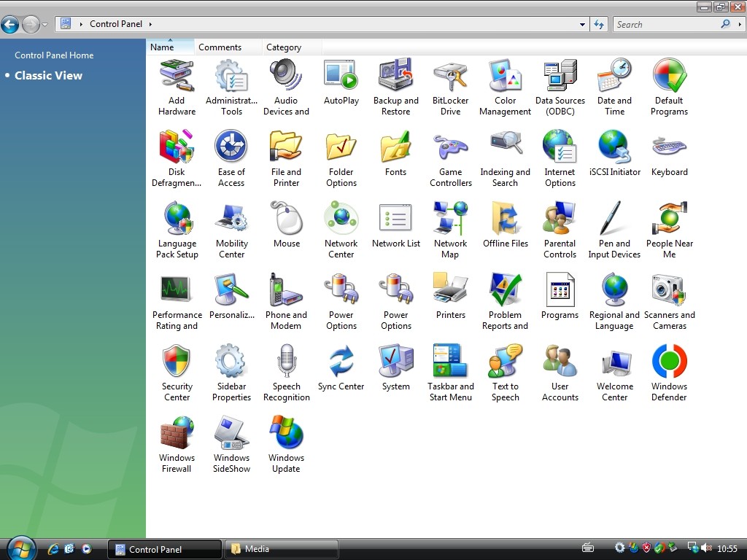Screen dimensions: 747x560
Task: Open Internet Options icon
Action: click(x=560, y=147)
